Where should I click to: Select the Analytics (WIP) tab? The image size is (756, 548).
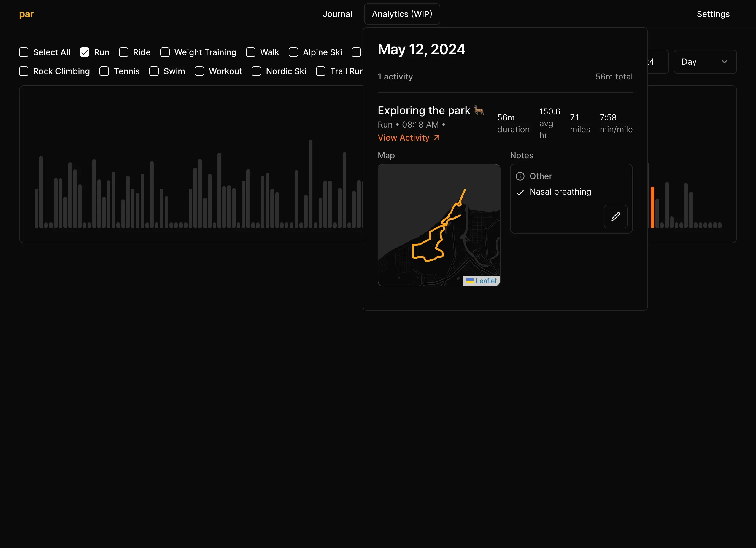coord(402,14)
